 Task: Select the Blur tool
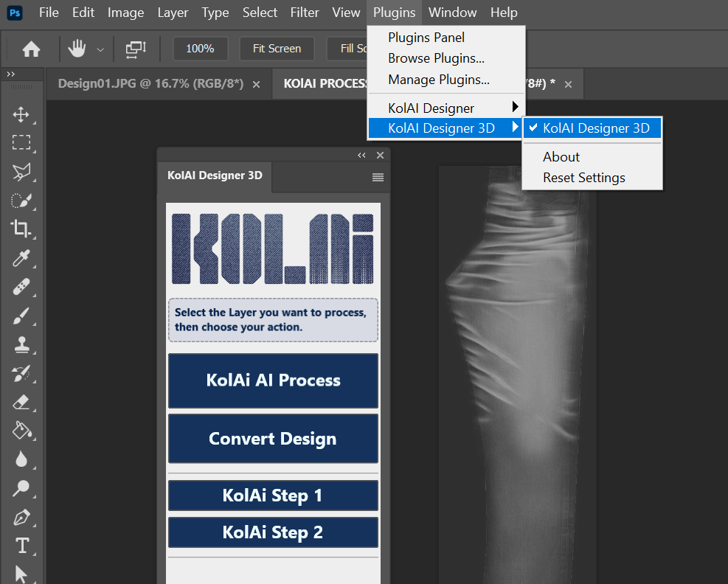21,459
